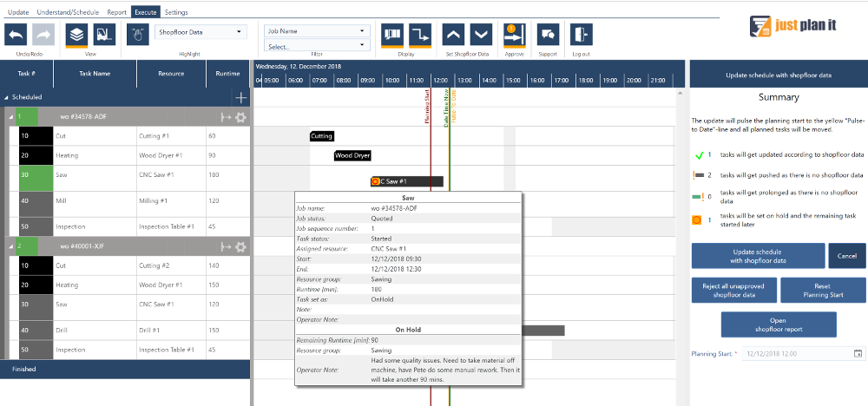Screen dimensions: 868x406
Task: Click the Log out door icon
Action: [582, 35]
